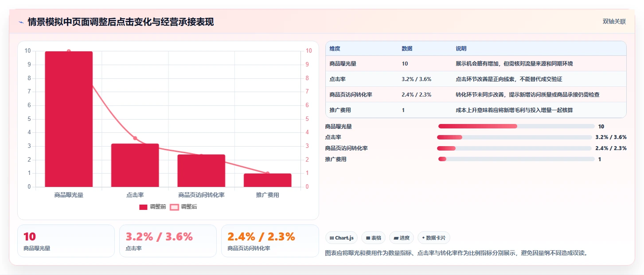Click the description starting 转化环节未同步改善

pos(527,95)
